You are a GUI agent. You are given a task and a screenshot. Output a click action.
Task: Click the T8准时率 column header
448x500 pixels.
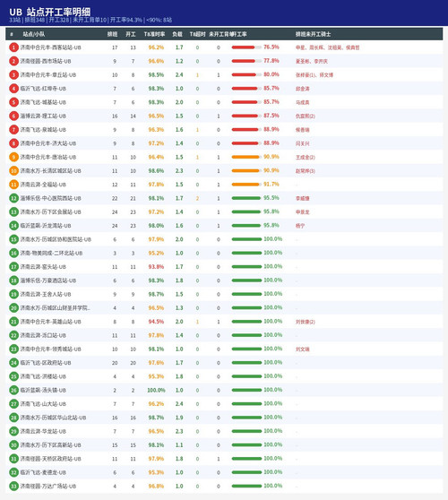point(155,34)
